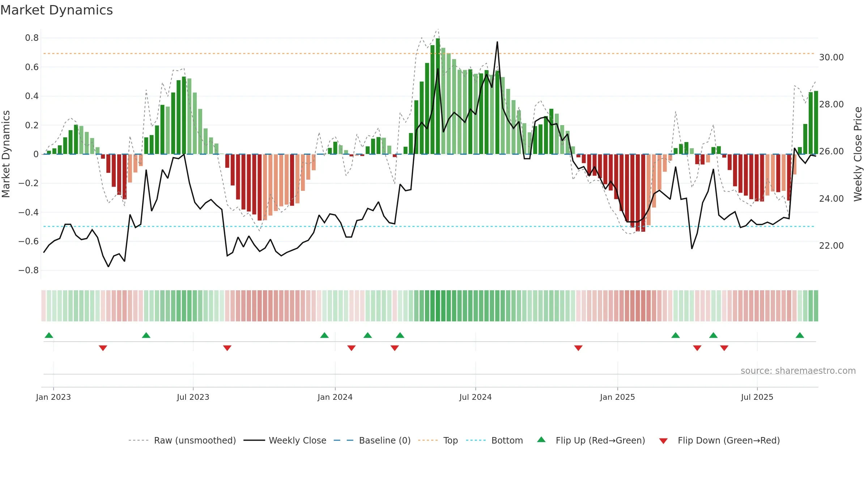Toggle the Baseline (0) legend entry
868x488 pixels.
pyautogui.click(x=372, y=440)
